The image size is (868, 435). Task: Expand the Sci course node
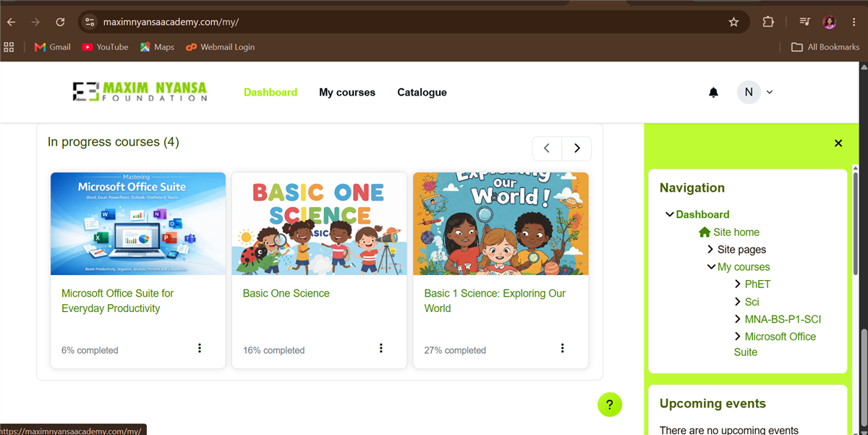738,301
